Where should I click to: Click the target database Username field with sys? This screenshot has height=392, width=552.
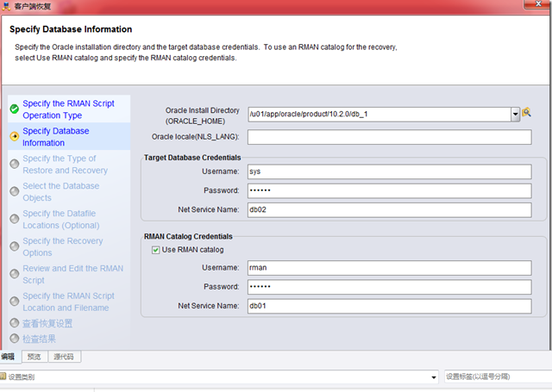click(x=389, y=171)
